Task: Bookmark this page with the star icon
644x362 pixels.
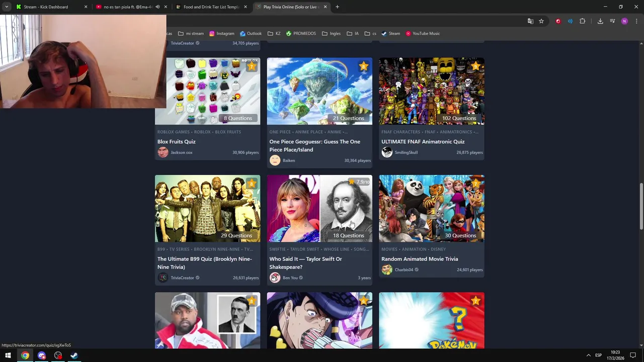Action: point(541,21)
